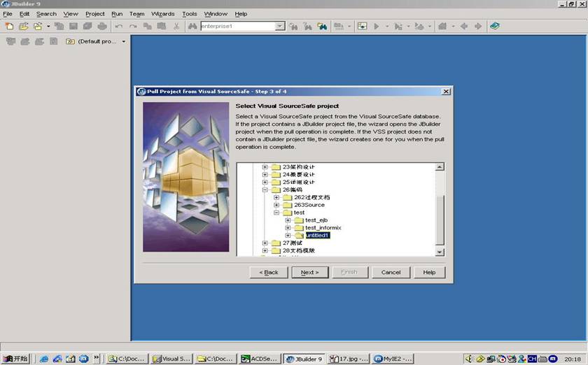Open the Wizards menu
This screenshot has width=588, height=365.
tap(162, 14)
